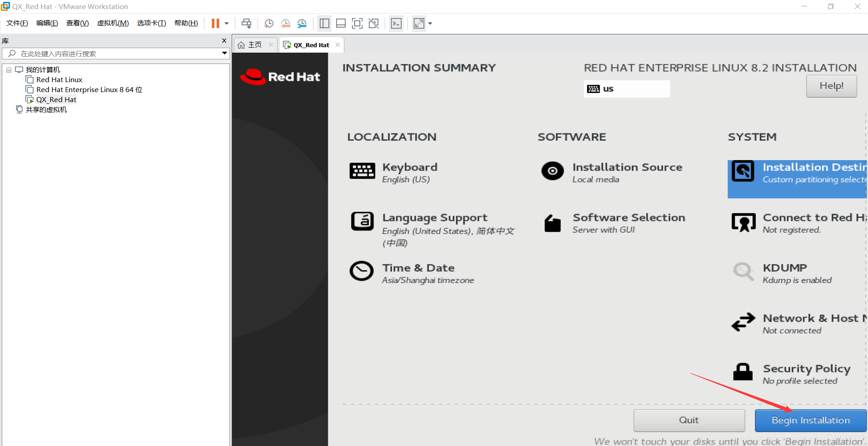Click the KDUMP magnifier icon

pos(743,271)
